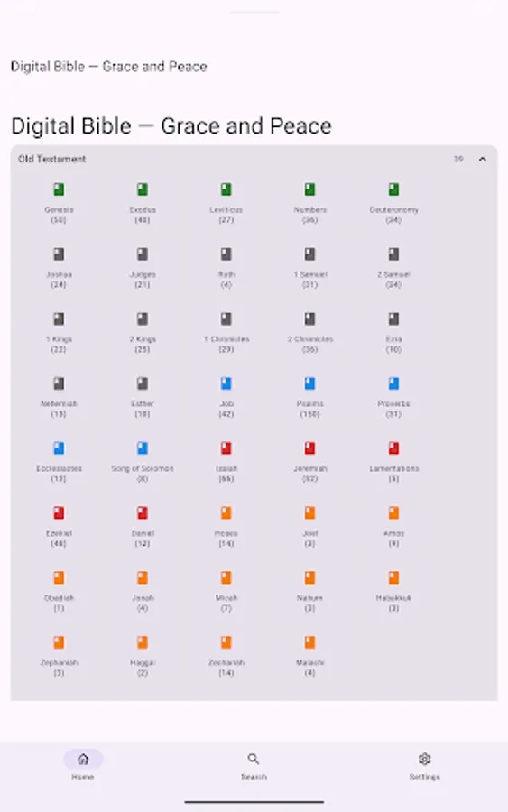Tap the Proverbs book icon
The width and height of the screenshot is (508, 812).
tap(393, 383)
